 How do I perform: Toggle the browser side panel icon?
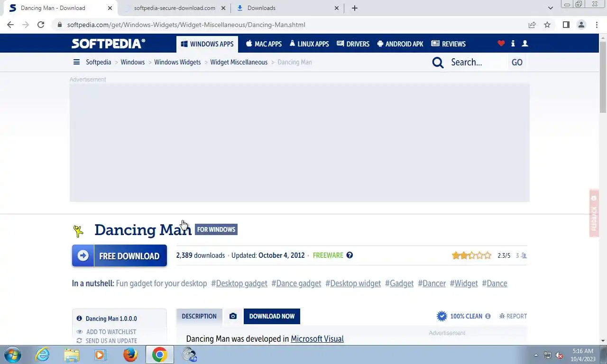pyautogui.click(x=566, y=25)
